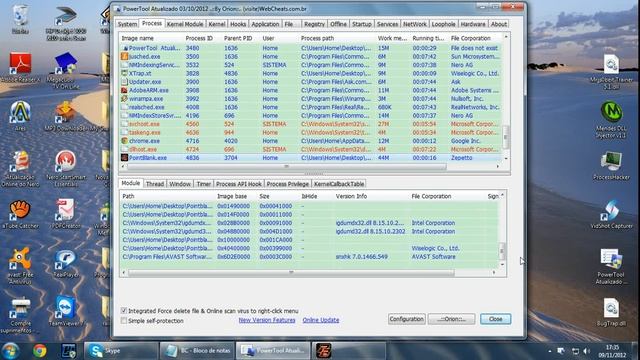Viewport: 640px width, 360px height.
Task: Open PowerTool Atualizado desktop icon
Action: coord(611,266)
